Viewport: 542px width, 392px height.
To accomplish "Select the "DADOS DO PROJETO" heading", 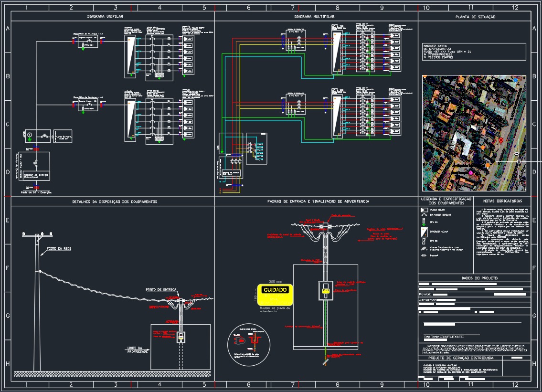I will coord(480,278).
